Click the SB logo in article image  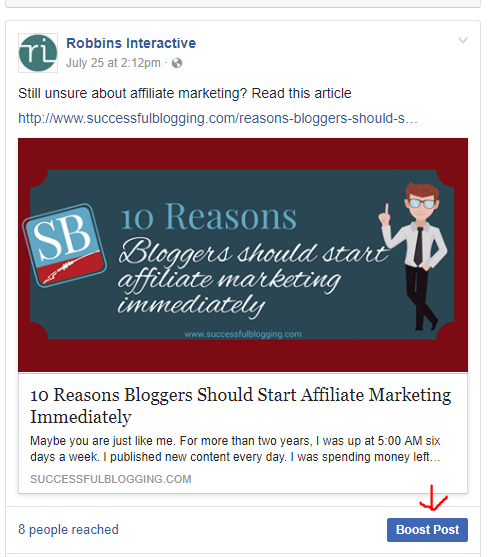point(64,245)
